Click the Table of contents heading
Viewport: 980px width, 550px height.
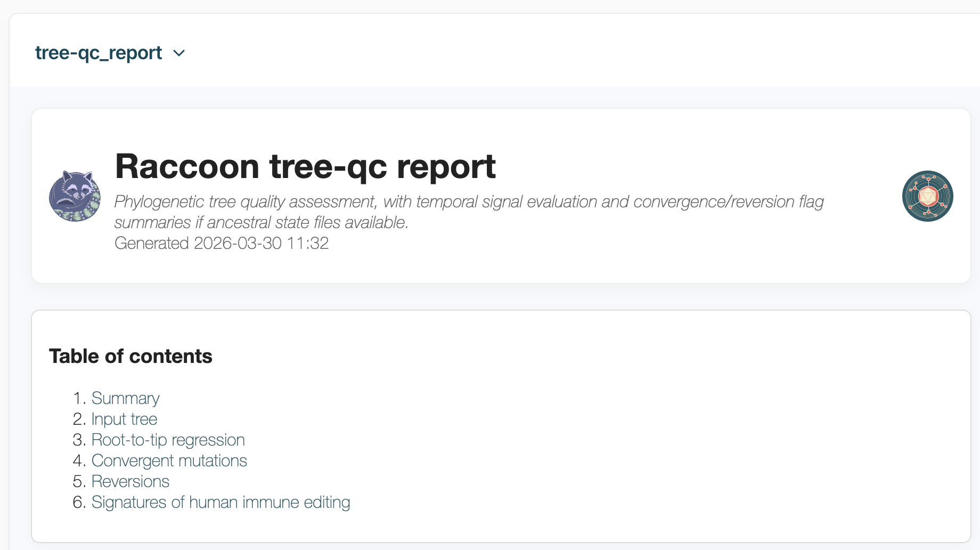pyautogui.click(x=130, y=356)
